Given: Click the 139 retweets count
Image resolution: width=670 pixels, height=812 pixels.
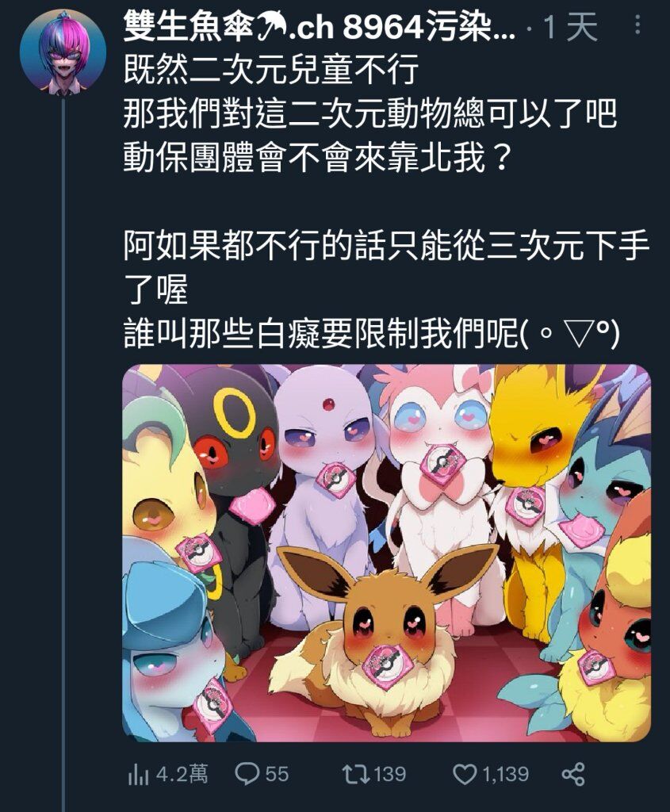Looking at the screenshot, I should [389, 774].
